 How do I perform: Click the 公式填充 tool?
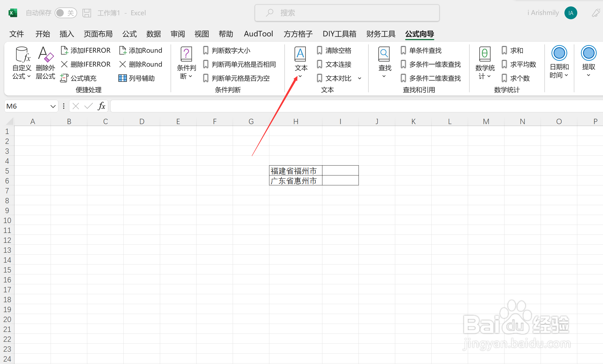78,78
